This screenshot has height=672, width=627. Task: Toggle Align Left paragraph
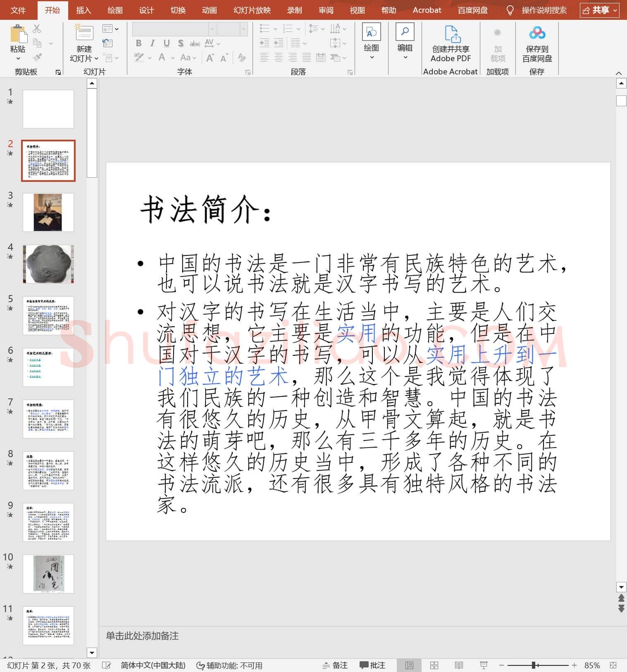pos(265,57)
